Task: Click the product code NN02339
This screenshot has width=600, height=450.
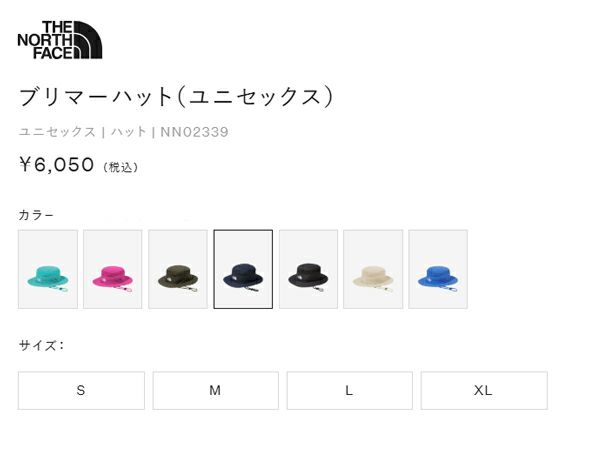Action: [194, 132]
